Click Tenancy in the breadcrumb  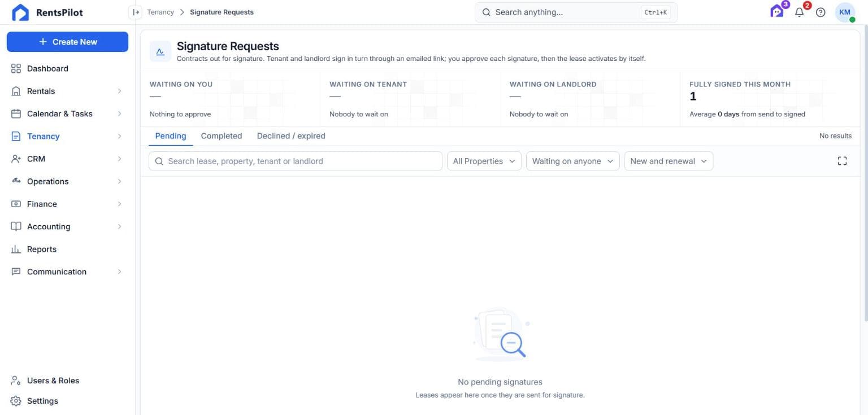(x=160, y=12)
